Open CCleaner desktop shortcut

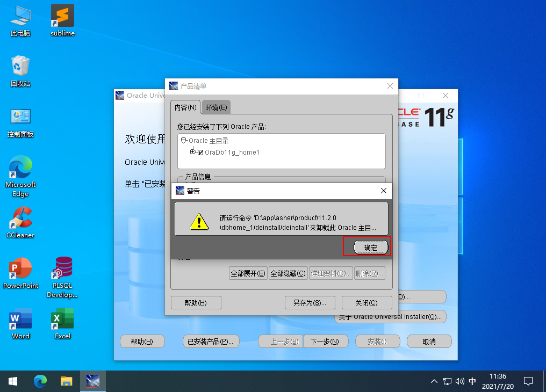[20, 223]
